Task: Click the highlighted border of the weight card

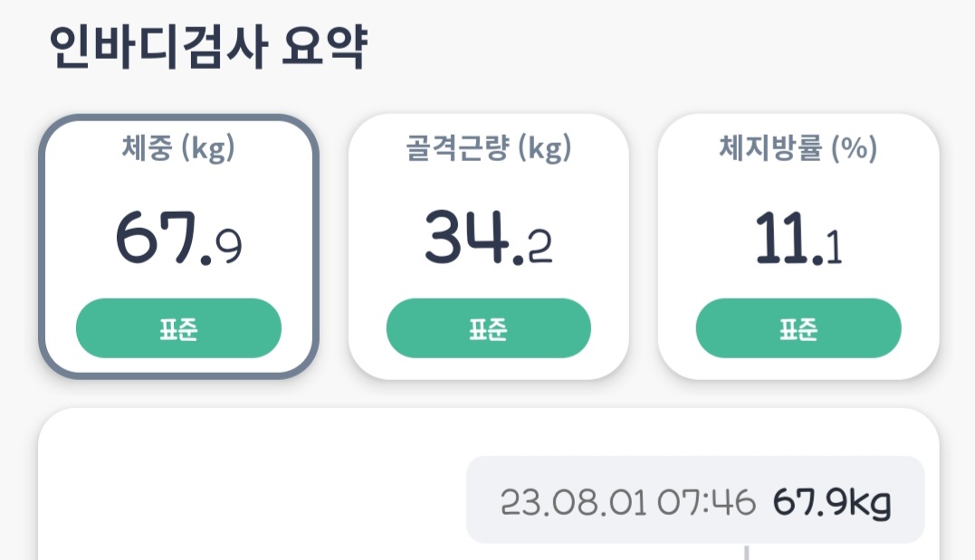Action: (42, 246)
